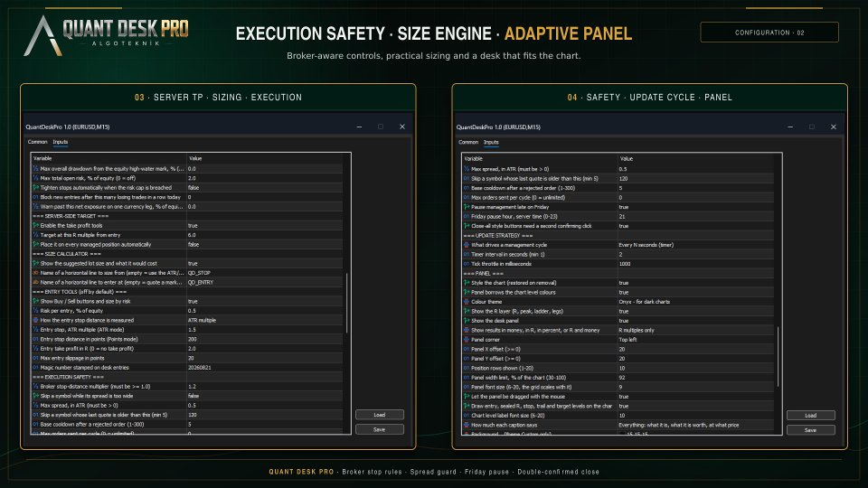Edit the QD_STOP value field

(x=265, y=273)
